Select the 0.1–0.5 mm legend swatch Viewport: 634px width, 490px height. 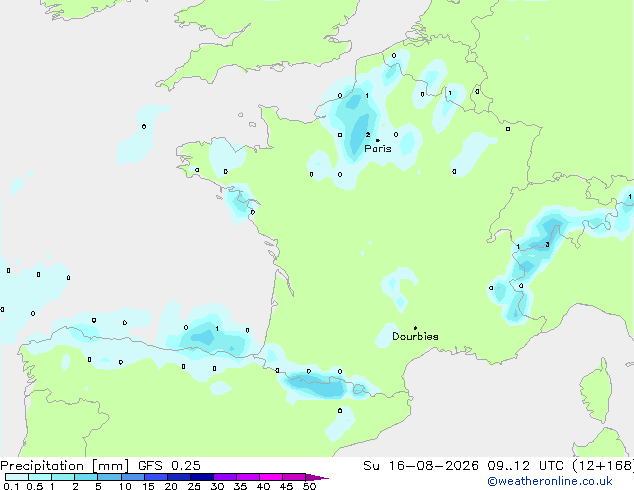tap(17, 477)
